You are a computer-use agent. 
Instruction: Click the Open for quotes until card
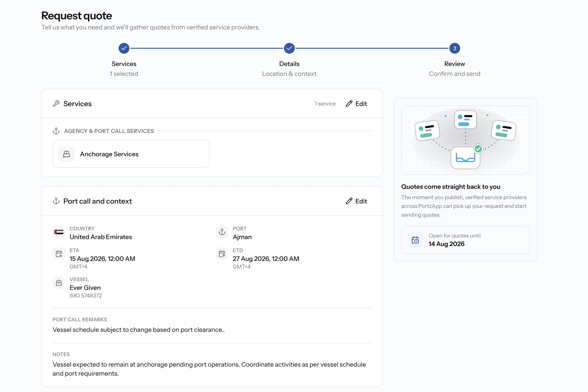tap(465, 240)
